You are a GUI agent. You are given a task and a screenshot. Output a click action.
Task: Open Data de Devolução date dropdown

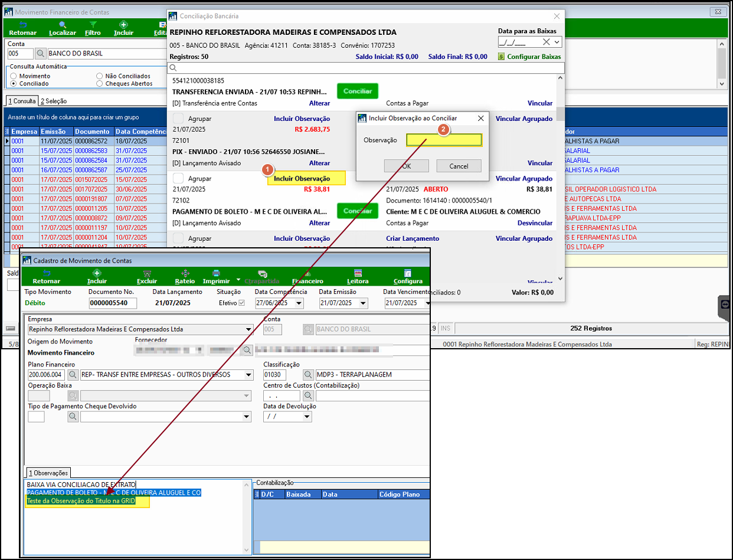tap(307, 417)
